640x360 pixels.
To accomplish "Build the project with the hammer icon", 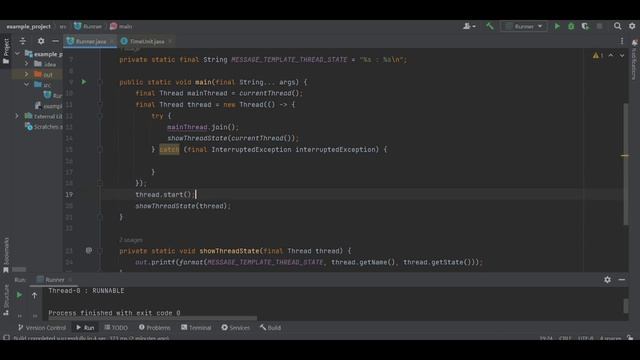I will point(489,26).
